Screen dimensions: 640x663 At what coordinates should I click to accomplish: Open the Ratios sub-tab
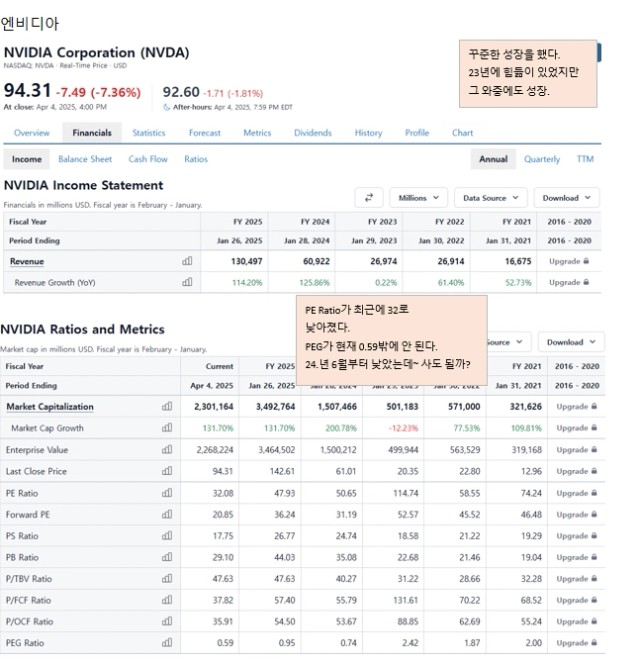coord(196,159)
